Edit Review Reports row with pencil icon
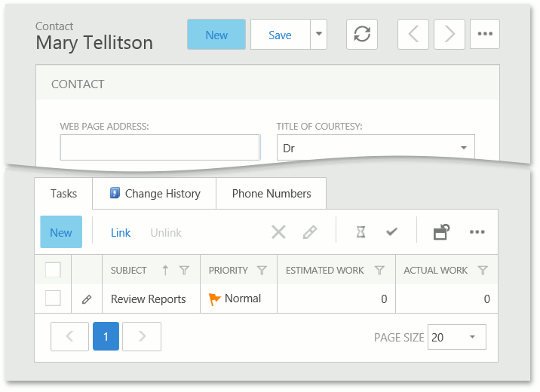 pos(87,299)
